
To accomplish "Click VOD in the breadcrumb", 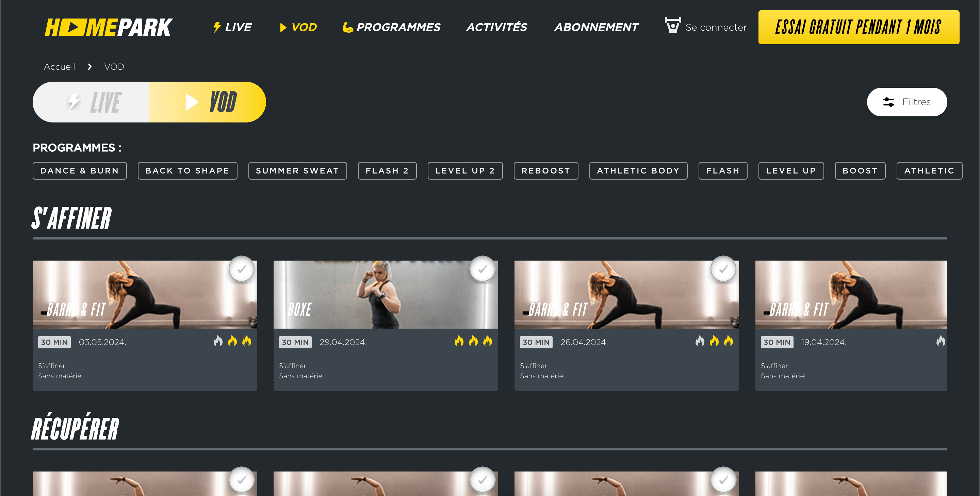I will 114,67.
